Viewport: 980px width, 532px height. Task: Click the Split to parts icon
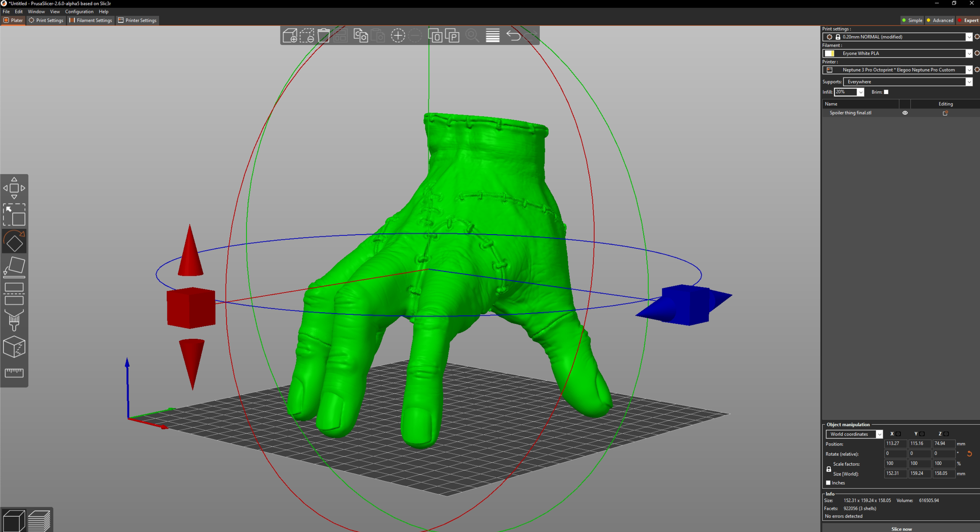[452, 36]
